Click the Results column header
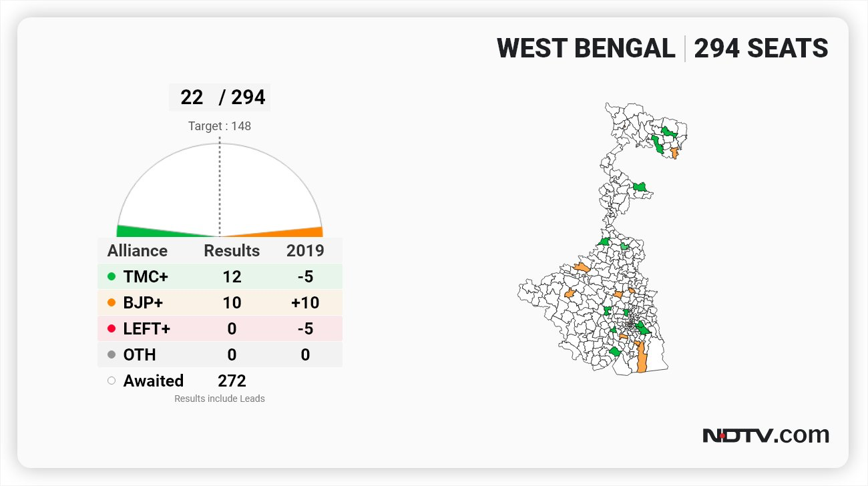The width and height of the screenshot is (868, 486). click(x=232, y=250)
